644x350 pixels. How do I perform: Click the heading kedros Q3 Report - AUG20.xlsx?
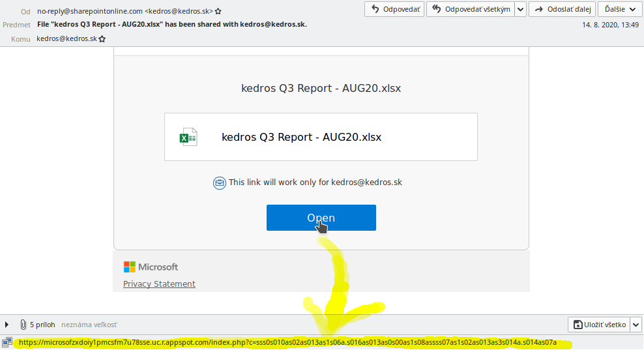coord(321,89)
